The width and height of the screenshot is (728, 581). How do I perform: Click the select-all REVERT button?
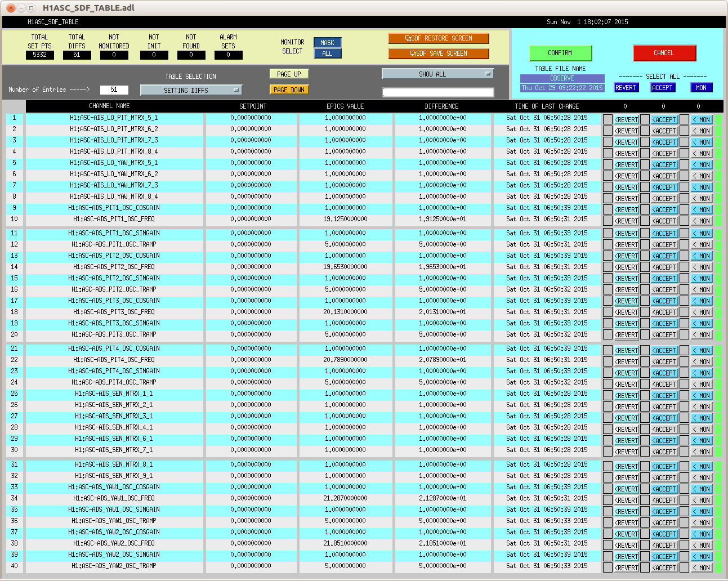click(x=626, y=88)
